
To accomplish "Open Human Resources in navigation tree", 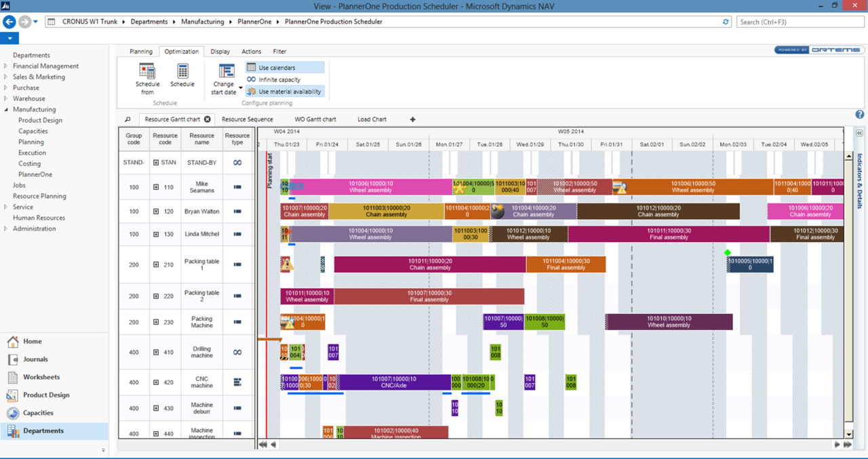I will tap(39, 218).
